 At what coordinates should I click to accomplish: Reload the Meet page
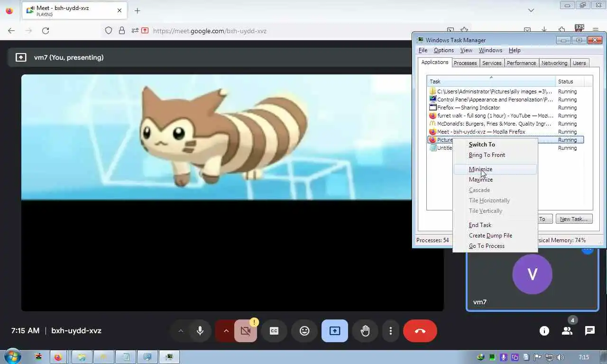tap(46, 31)
